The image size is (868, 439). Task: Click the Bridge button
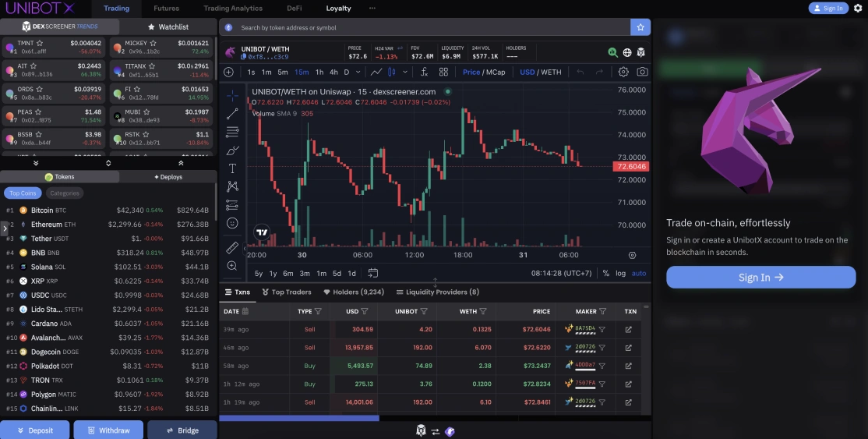click(182, 430)
